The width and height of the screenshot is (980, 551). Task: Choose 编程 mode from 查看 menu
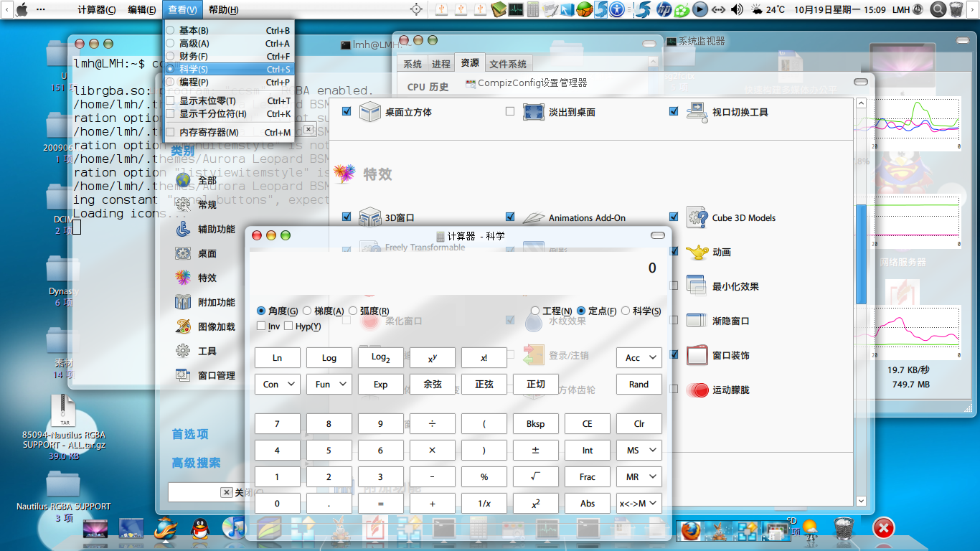click(229, 83)
